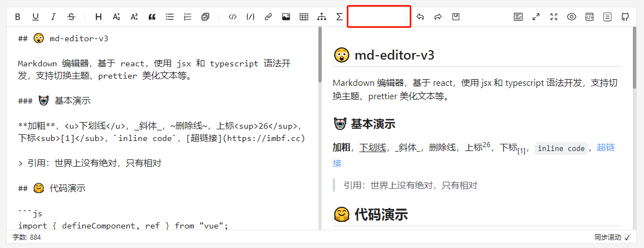The width and height of the screenshot is (644, 248).
Task: Toggle the 同步滚动 checkbox
Action: [627, 237]
